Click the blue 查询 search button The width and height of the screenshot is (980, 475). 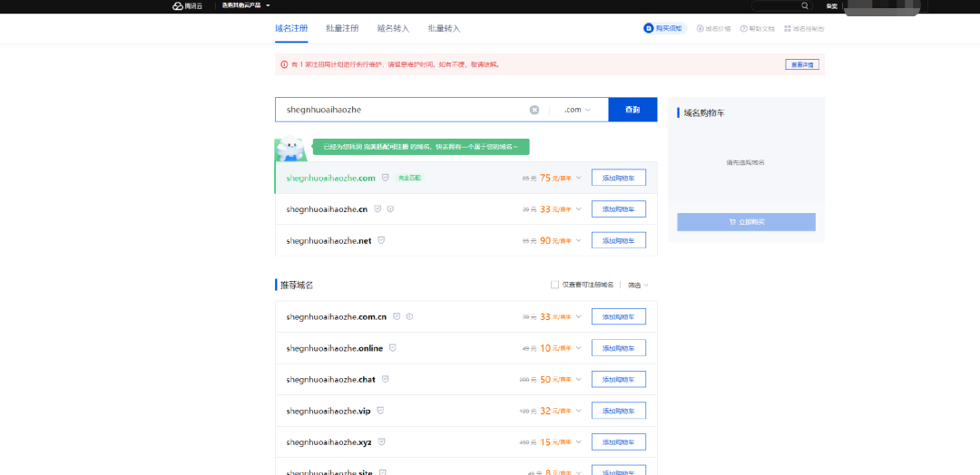[x=632, y=110]
